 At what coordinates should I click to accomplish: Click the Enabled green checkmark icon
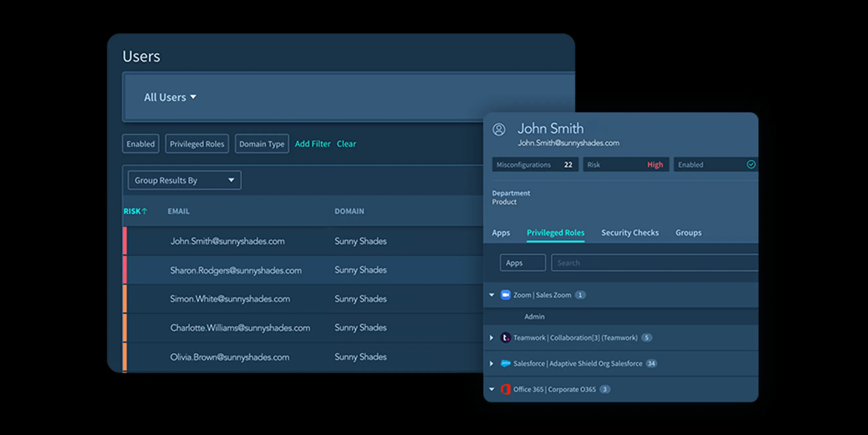(x=751, y=165)
